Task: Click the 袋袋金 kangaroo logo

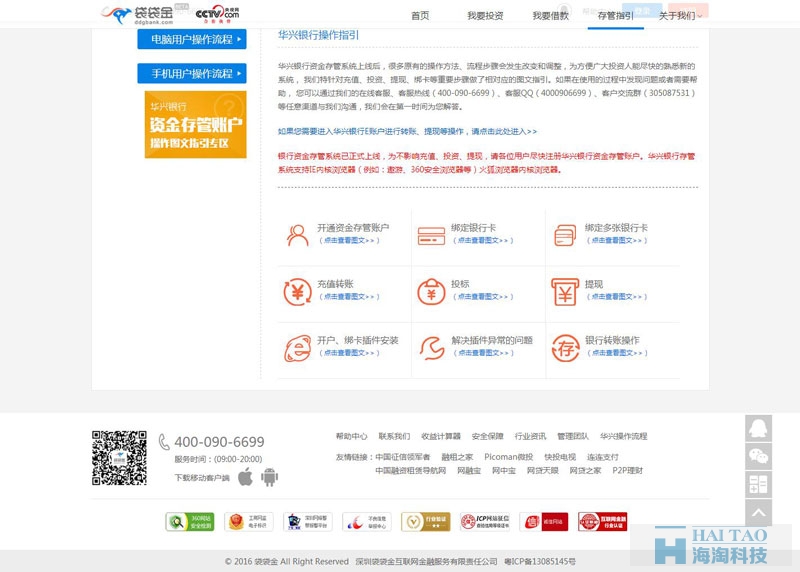Action: coord(137,15)
